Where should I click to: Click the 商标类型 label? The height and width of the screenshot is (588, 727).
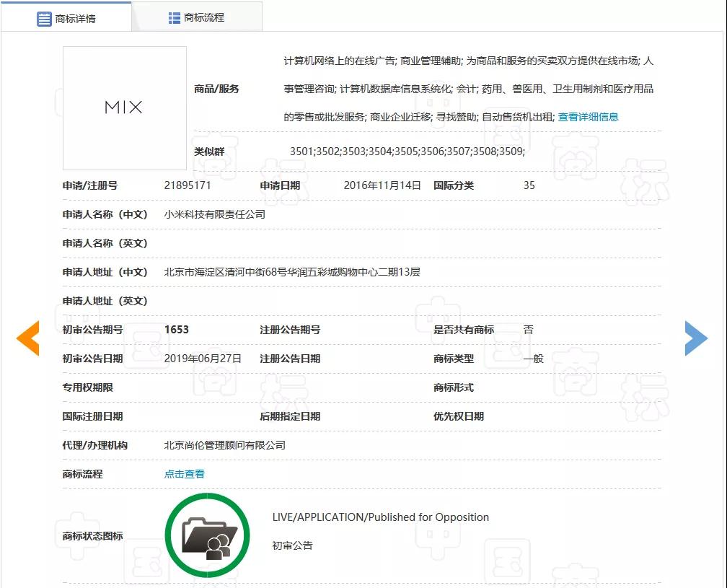[454, 359]
